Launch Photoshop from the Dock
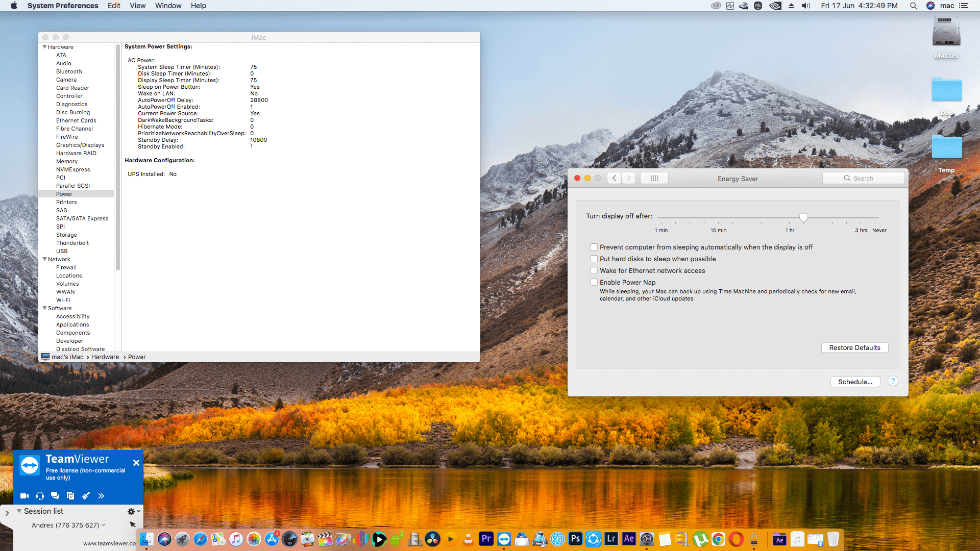The height and width of the screenshot is (551, 980). tap(576, 539)
